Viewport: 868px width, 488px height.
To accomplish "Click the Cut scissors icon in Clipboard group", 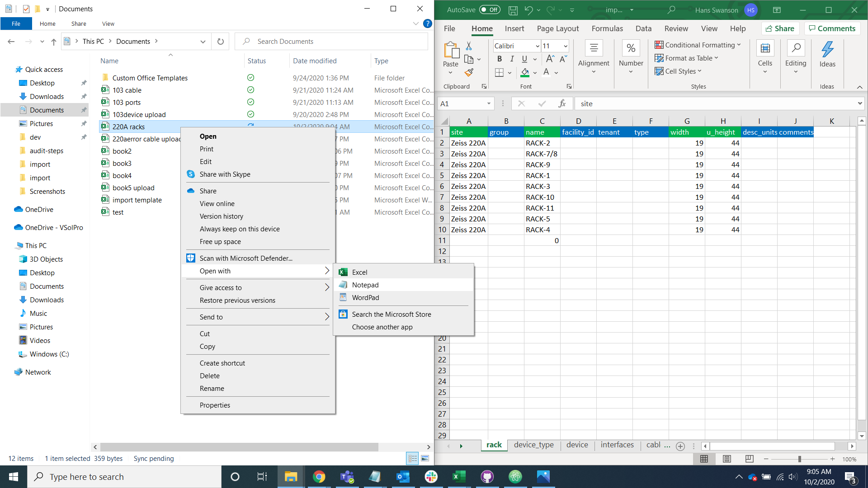I will 469,46.
